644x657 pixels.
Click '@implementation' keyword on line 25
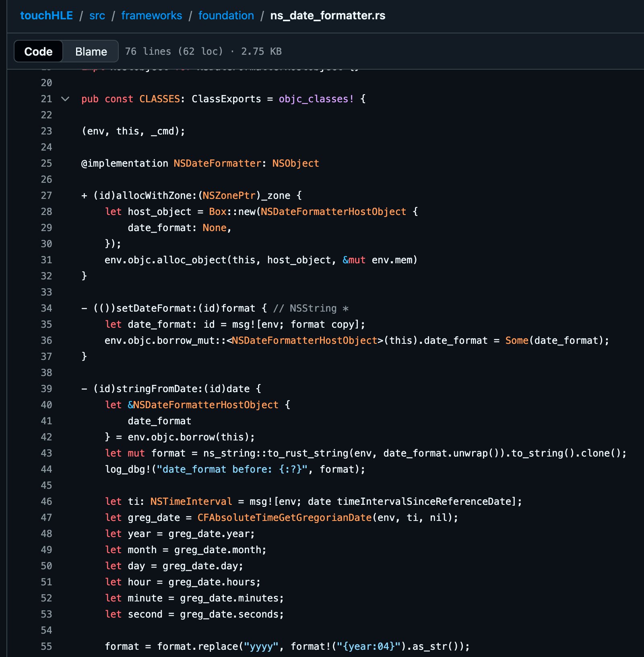pos(125,163)
